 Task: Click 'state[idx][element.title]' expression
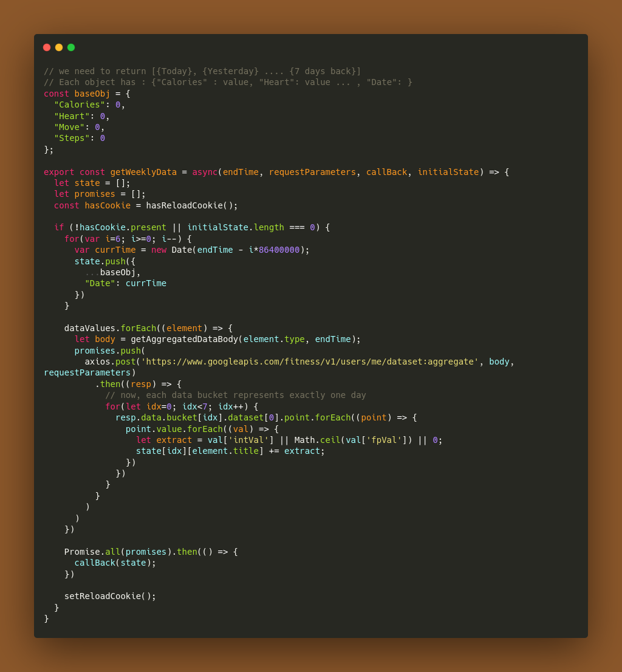tap(200, 451)
